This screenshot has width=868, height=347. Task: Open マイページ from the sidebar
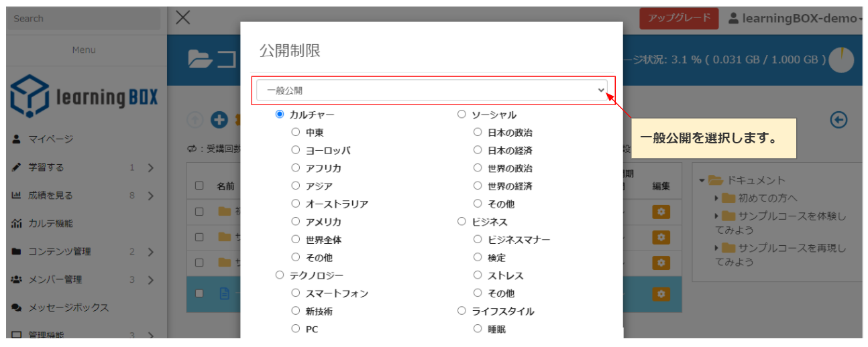coord(50,139)
